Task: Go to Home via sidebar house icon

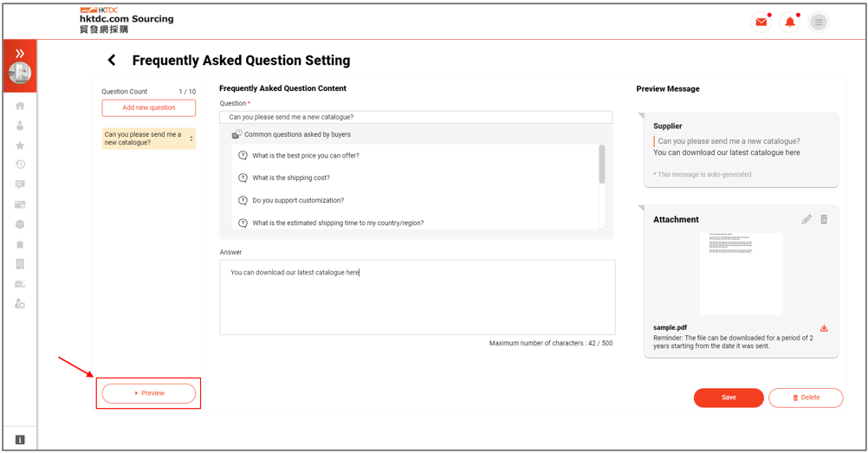Action: (x=20, y=106)
